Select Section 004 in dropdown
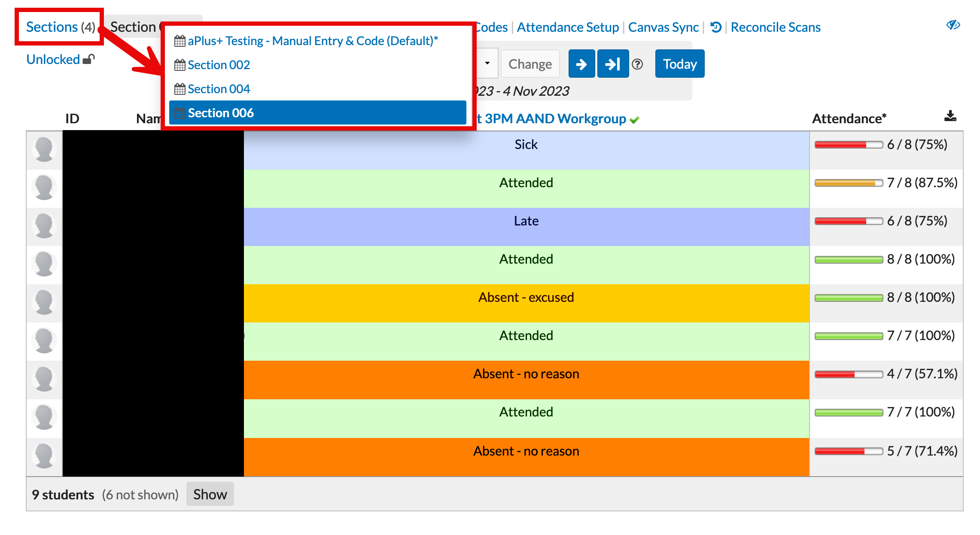The height and width of the screenshot is (535, 980). 219,89
